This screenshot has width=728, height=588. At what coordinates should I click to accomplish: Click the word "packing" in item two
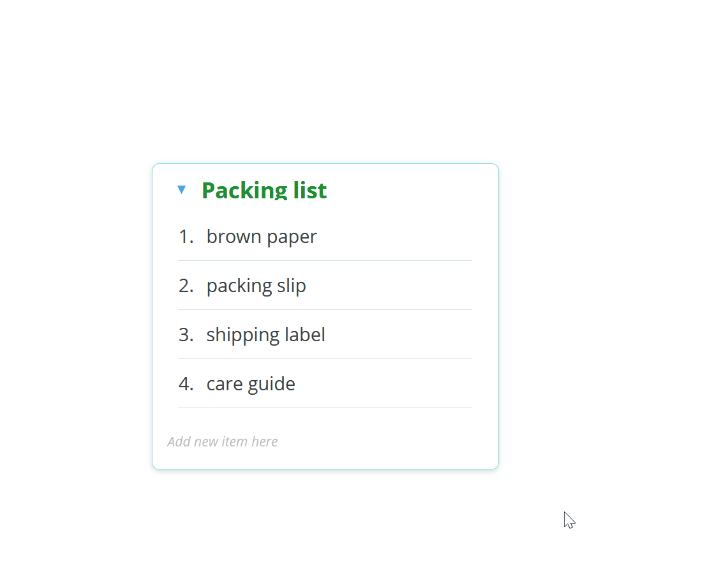click(x=239, y=286)
